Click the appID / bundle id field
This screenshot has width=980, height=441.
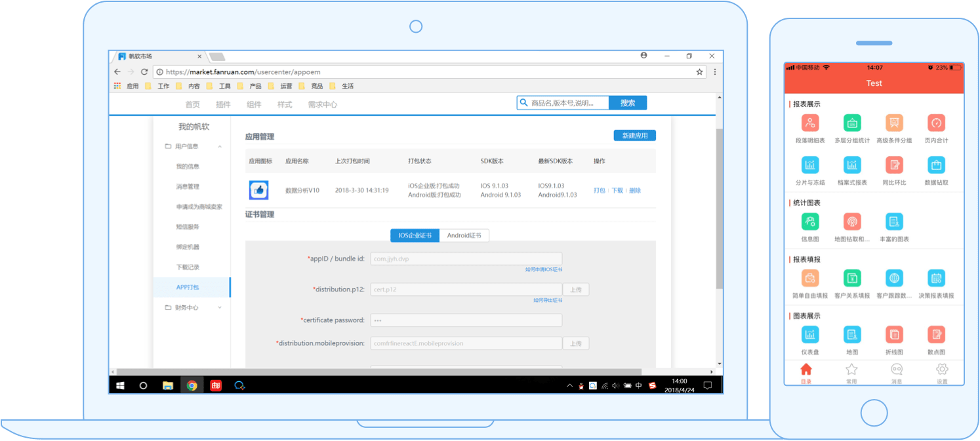[x=466, y=259]
